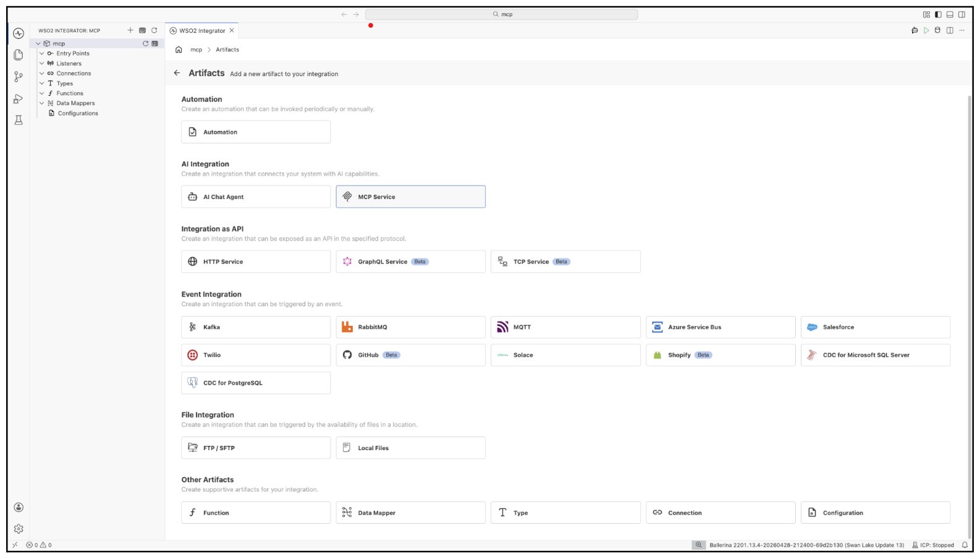Collapse the Entry Points tree node
The height and width of the screenshot is (559, 980).
(42, 53)
